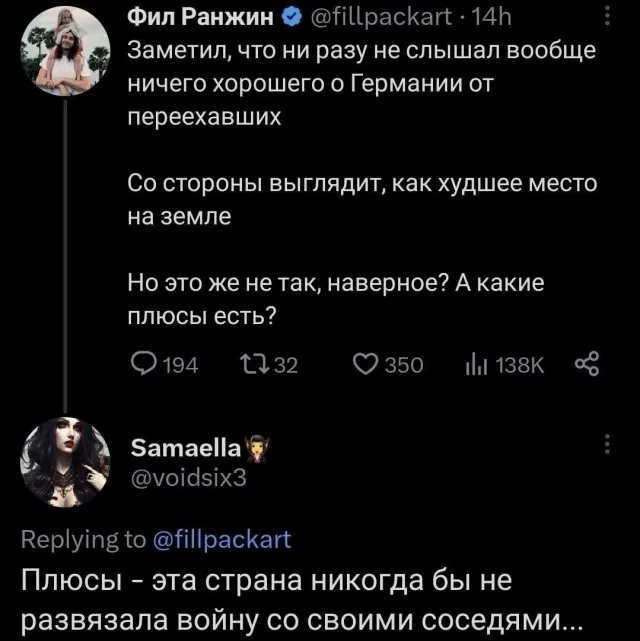Reply to Фил Ранжин's tweet via comment icon
640x641 pixels.
tap(143, 365)
